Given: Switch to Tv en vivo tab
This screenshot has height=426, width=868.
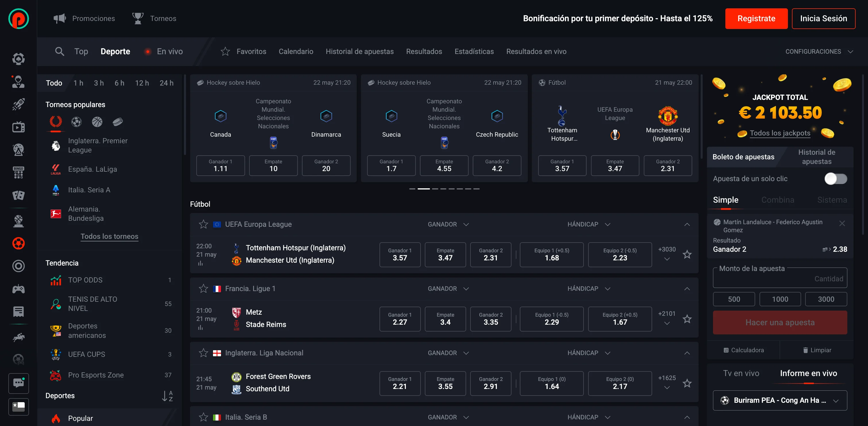Looking at the screenshot, I should pyautogui.click(x=741, y=373).
